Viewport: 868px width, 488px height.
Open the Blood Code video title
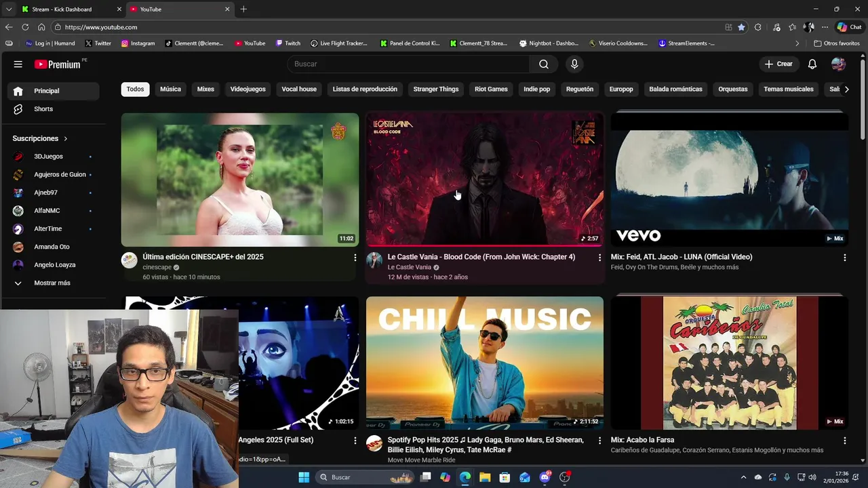tap(481, 257)
